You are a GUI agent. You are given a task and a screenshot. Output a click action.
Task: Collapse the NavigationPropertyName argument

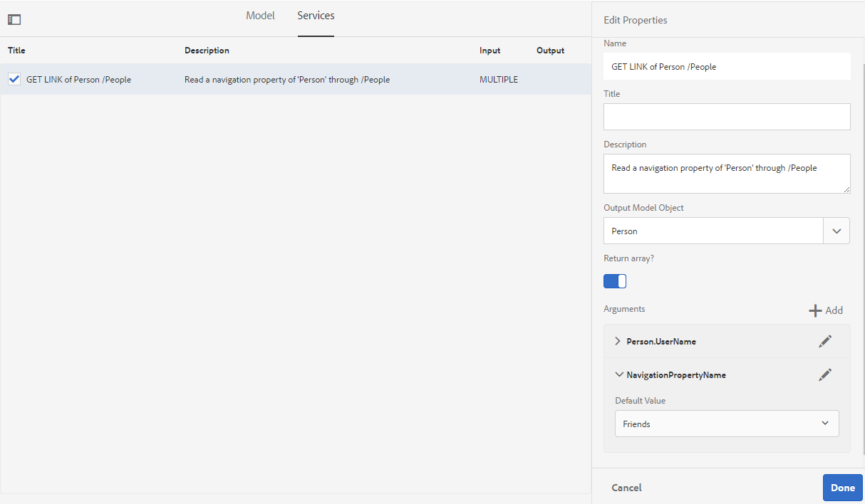click(x=618, y=374)
